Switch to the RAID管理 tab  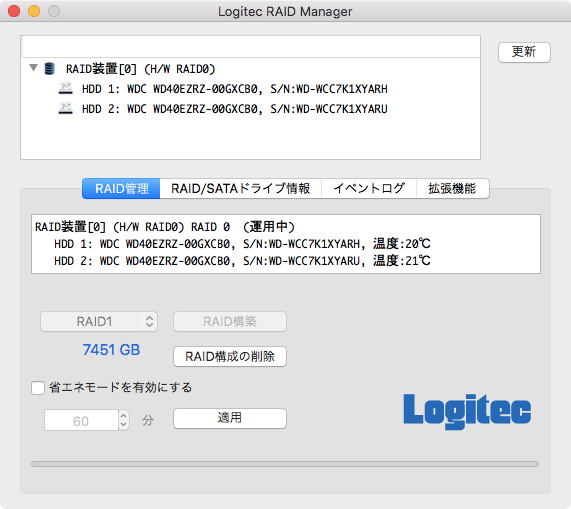coord(121,189)
